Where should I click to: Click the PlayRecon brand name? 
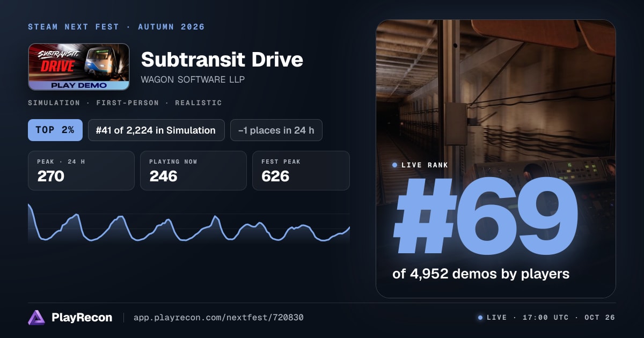point(82,318)
